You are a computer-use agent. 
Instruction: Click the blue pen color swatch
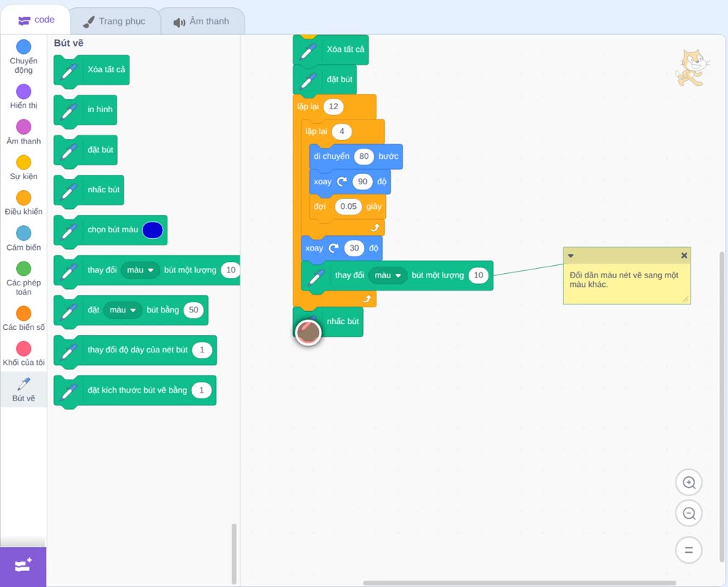click(152, 230)
